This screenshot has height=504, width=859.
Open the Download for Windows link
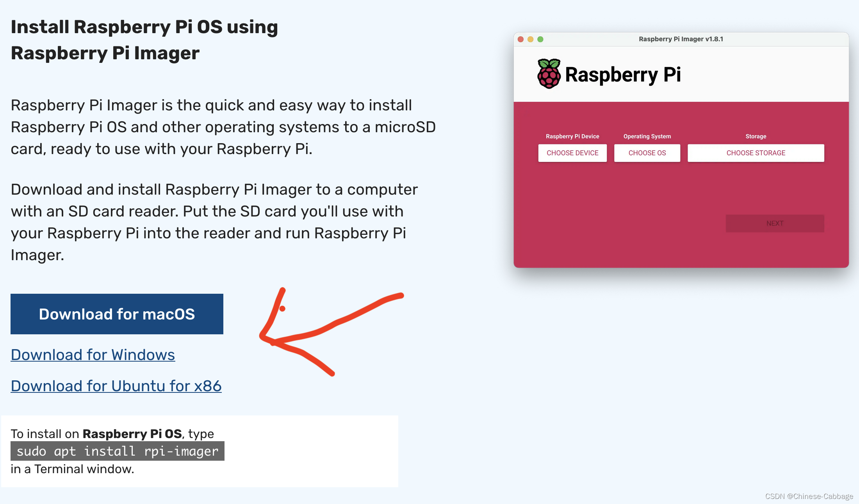coord(93,355)
